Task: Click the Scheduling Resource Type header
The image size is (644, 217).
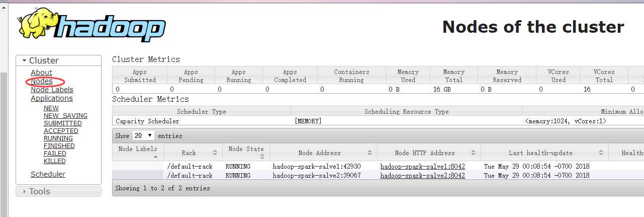Action: point(406,111)
